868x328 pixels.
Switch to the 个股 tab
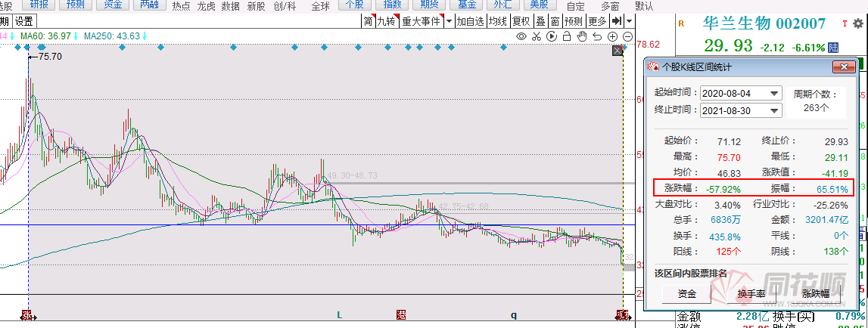355,5
